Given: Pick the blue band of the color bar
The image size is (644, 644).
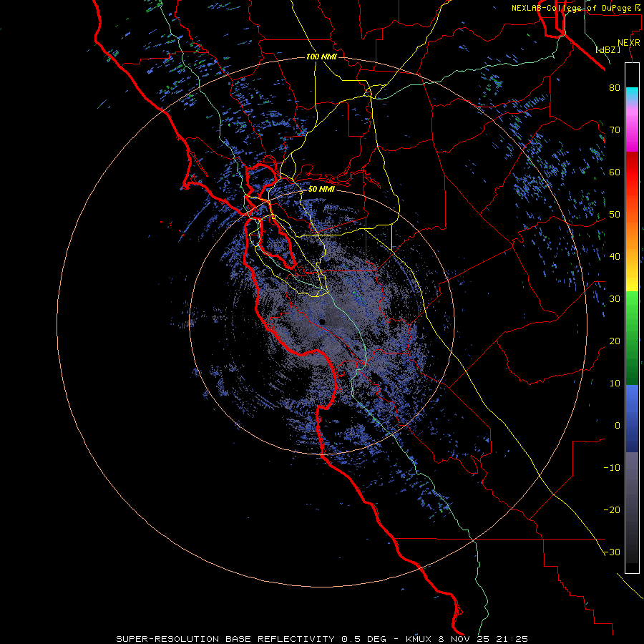Looking at the screenshot, I should pos(632,418).
